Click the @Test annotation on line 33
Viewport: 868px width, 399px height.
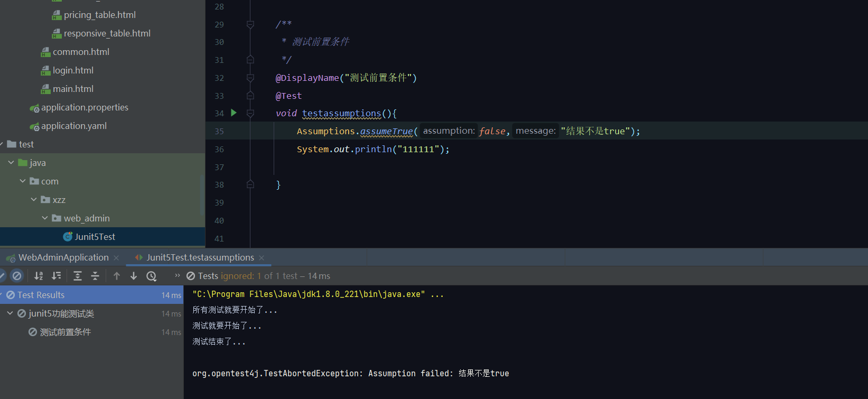click(289, 96)
